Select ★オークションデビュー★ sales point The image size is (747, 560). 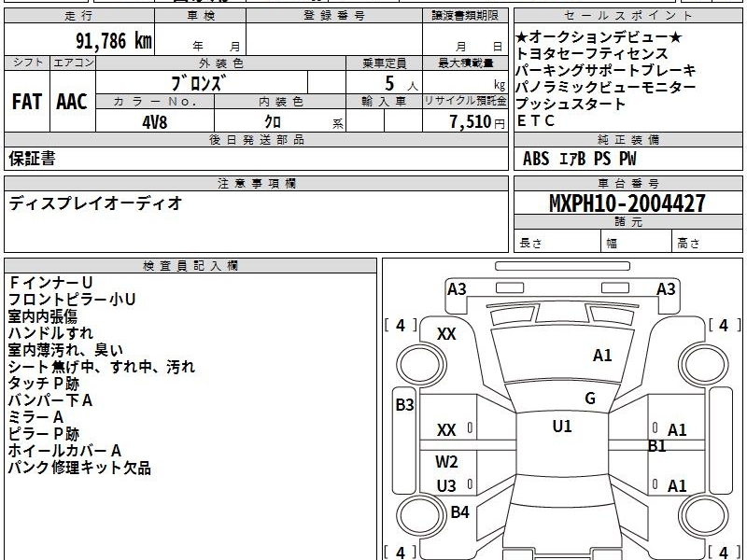point(599,36)
